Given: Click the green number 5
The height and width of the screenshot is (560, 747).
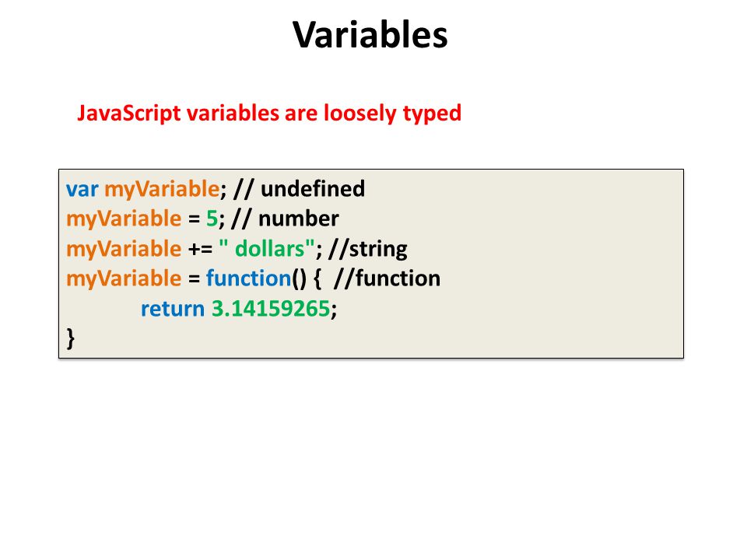Looking at the screenshot, I should [x=212, y=219].
